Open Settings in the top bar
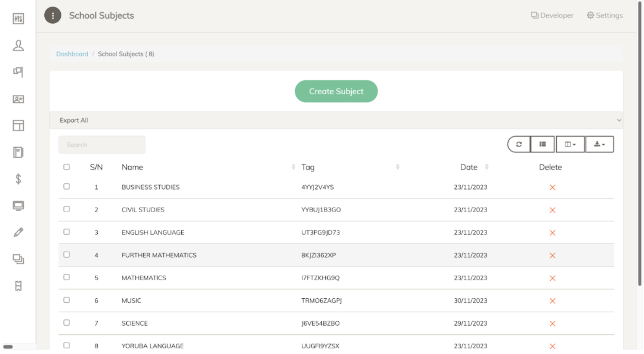This screenshot has height=354, width=644. tap(604, 16)
